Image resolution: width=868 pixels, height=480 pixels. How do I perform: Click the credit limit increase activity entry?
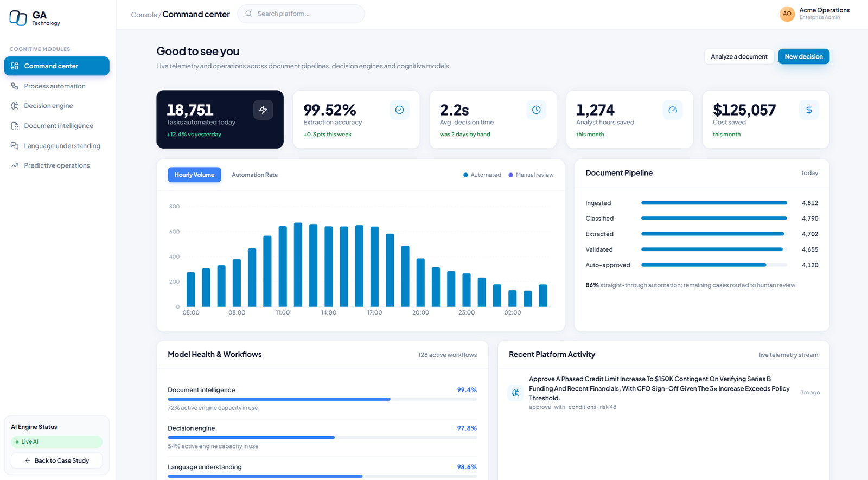(x=663, y=393)
